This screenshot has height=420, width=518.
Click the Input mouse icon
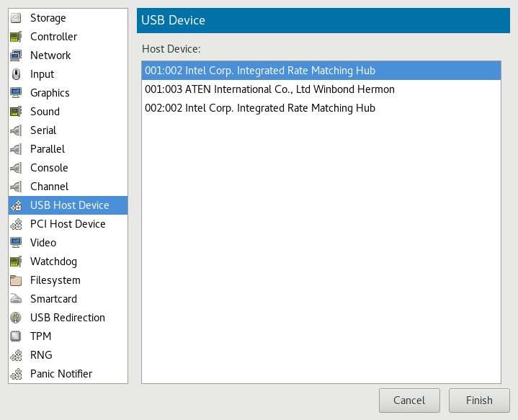(x=16, y=74)
